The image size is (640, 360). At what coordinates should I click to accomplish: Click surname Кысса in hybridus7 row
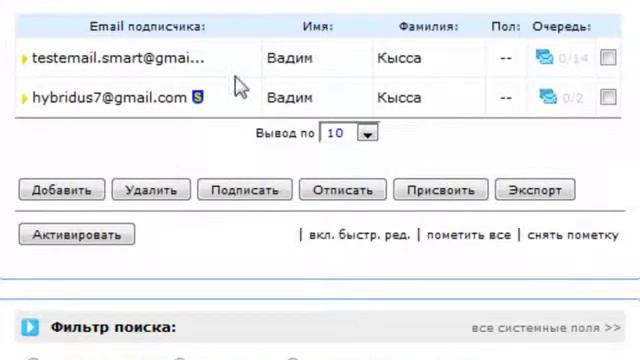coord(399,98)
